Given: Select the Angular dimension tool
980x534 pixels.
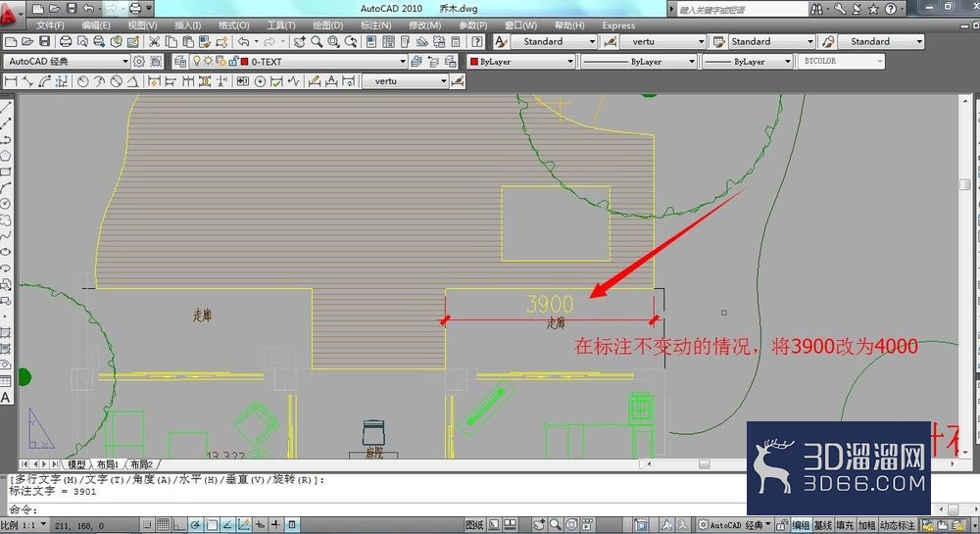Looking at the screenshot, I should (132, 81).
